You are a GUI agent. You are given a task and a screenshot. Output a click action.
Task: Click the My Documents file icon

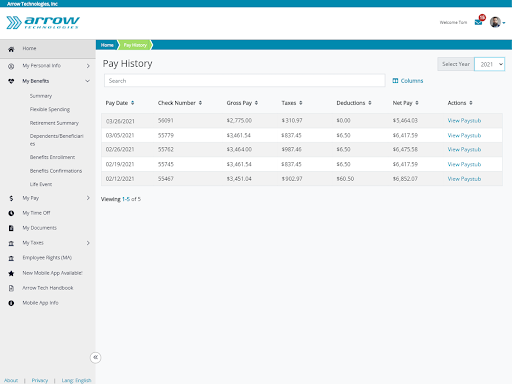pos(11,228)
